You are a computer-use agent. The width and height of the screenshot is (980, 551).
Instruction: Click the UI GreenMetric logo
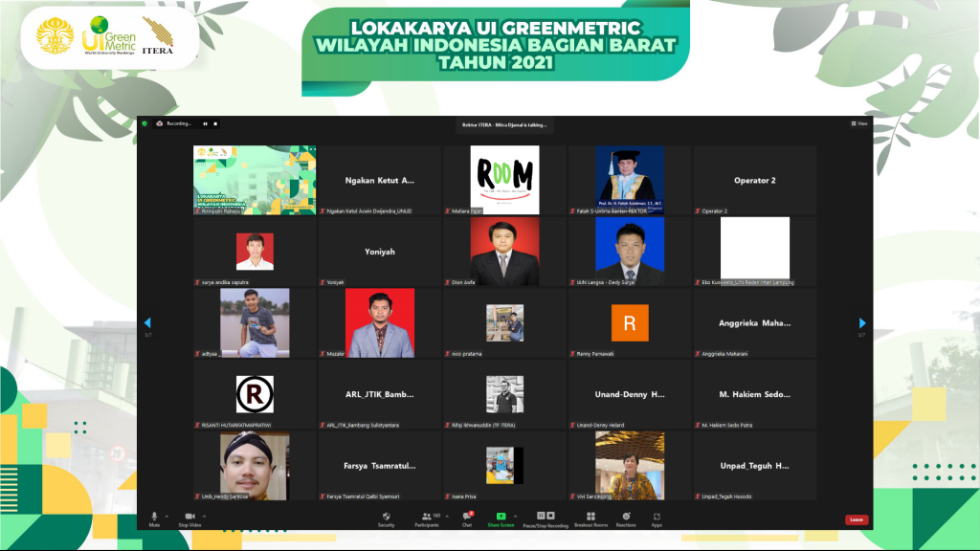109,35
